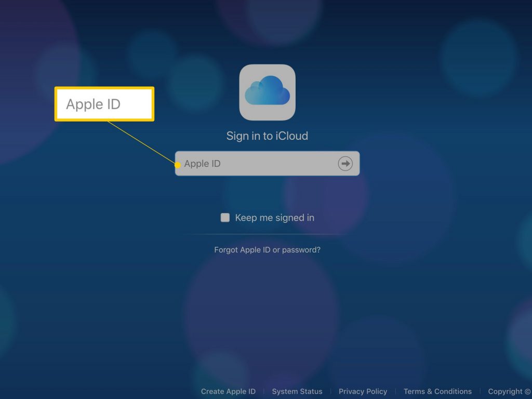This screenshot has width=532, height=399.
Task: Click the "Sign in to iCloud" heading
Action: coord(267,136)
